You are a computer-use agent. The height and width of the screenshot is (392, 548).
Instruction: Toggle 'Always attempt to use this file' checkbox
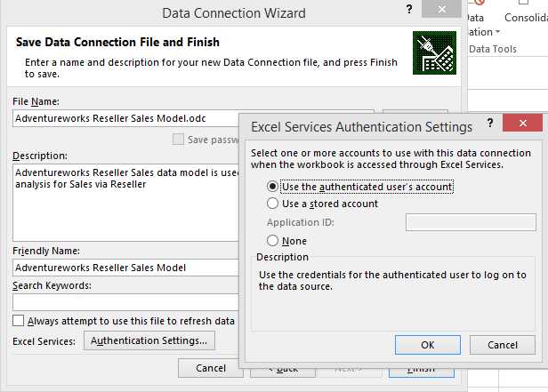coord(18,320)
